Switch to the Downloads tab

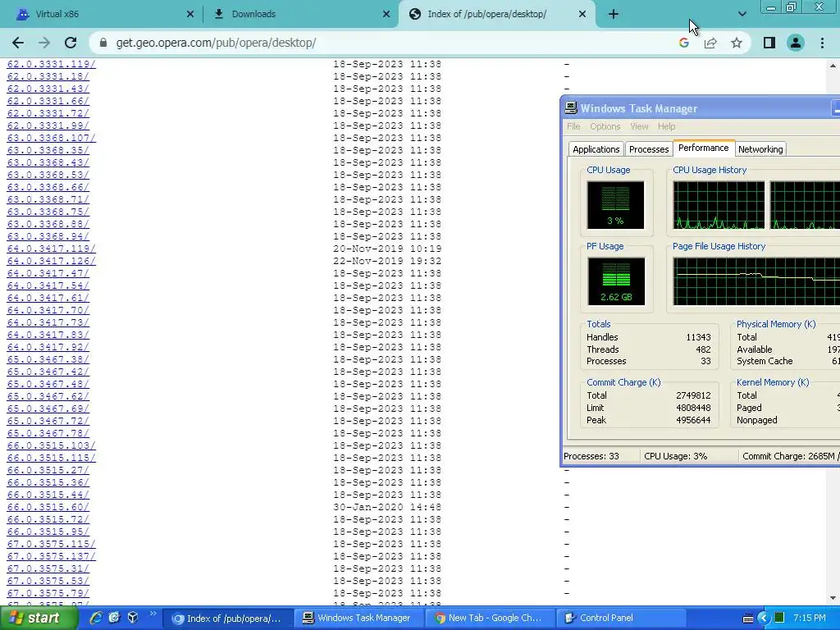300,14
